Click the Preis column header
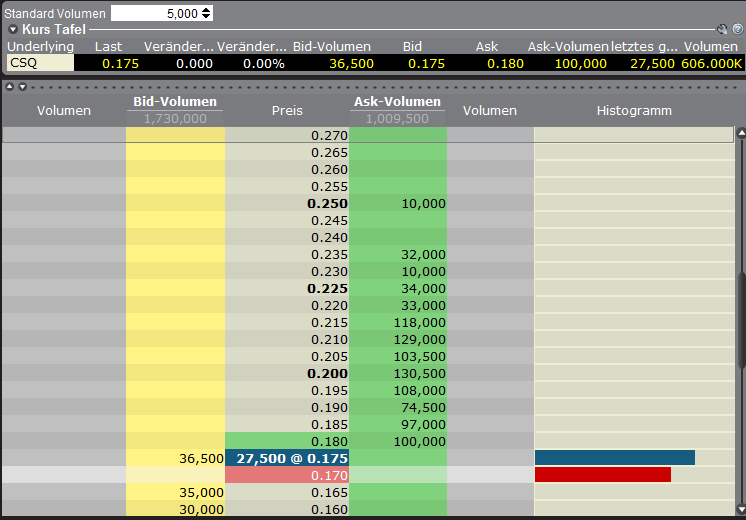 click(287, 111)
